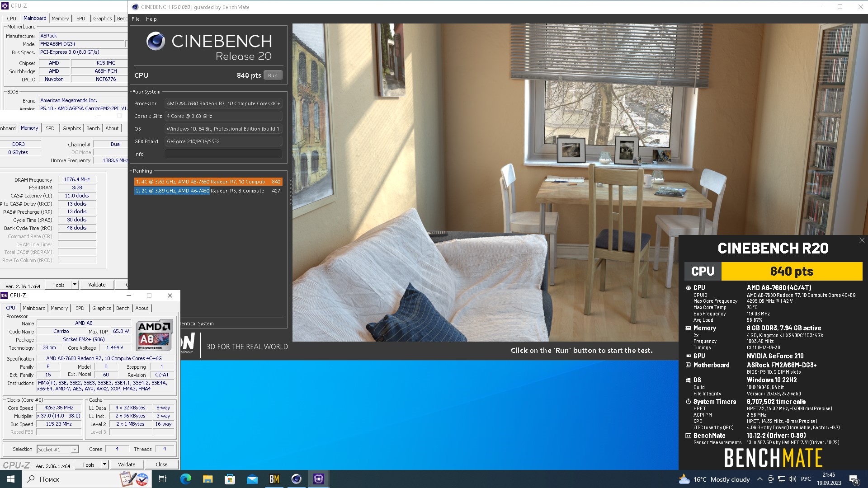Select the second ranking entry AMD A6-7480
Viewport: 868px width, 488px height.
tap(208, 191)
